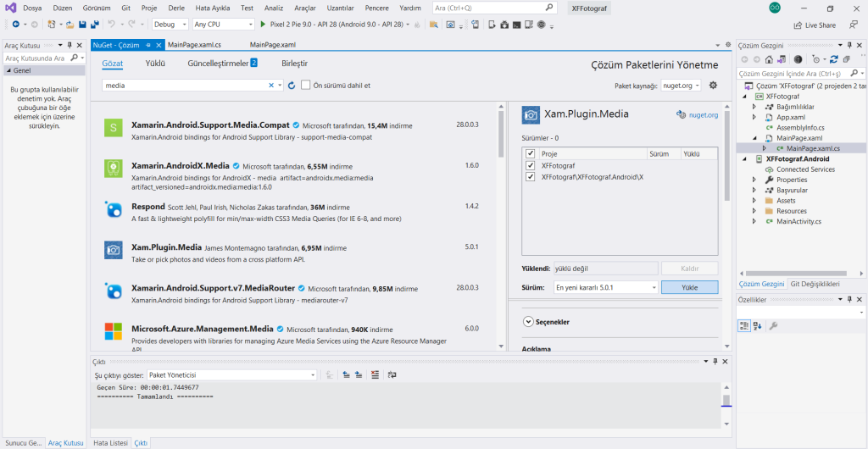Open the Sürüm version dropdown

click(605, 288)
